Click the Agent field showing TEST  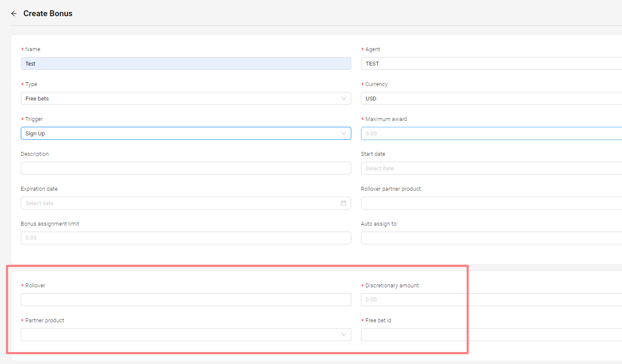coord(468,63)
